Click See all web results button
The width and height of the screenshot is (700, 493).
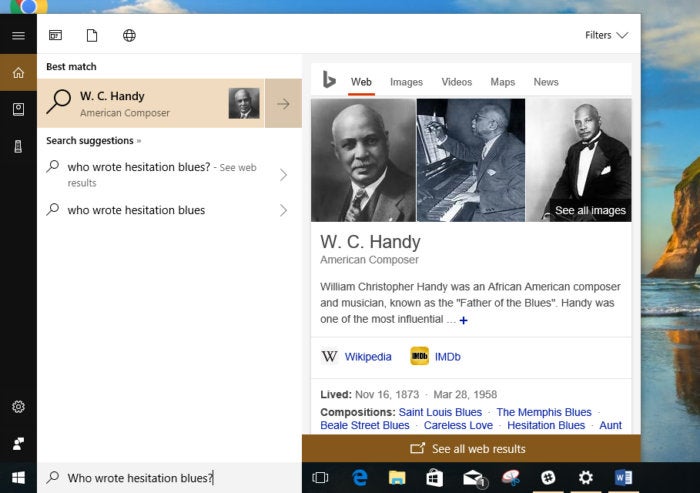pyautogui.click(x=471, y=448)
